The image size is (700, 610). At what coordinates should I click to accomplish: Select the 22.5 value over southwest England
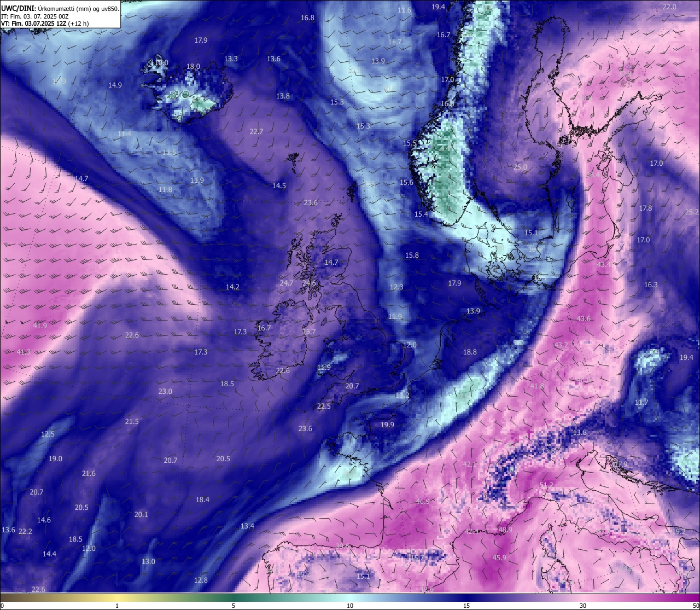point(324,406)
